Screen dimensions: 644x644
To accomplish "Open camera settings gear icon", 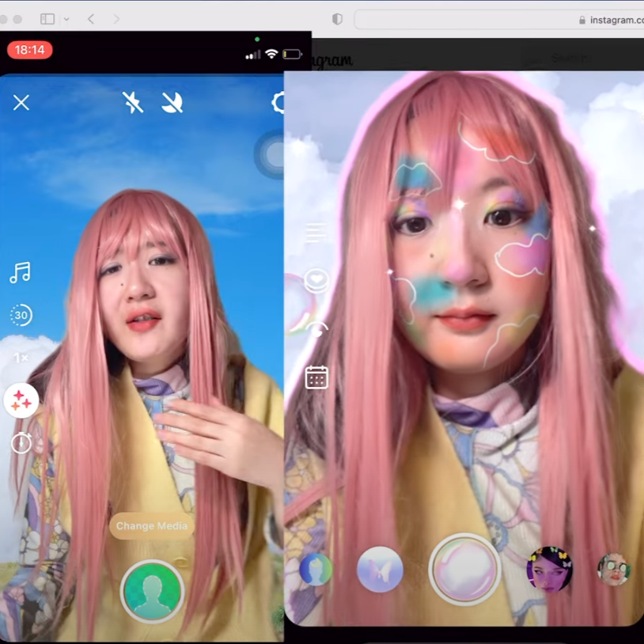I will 278,103.
